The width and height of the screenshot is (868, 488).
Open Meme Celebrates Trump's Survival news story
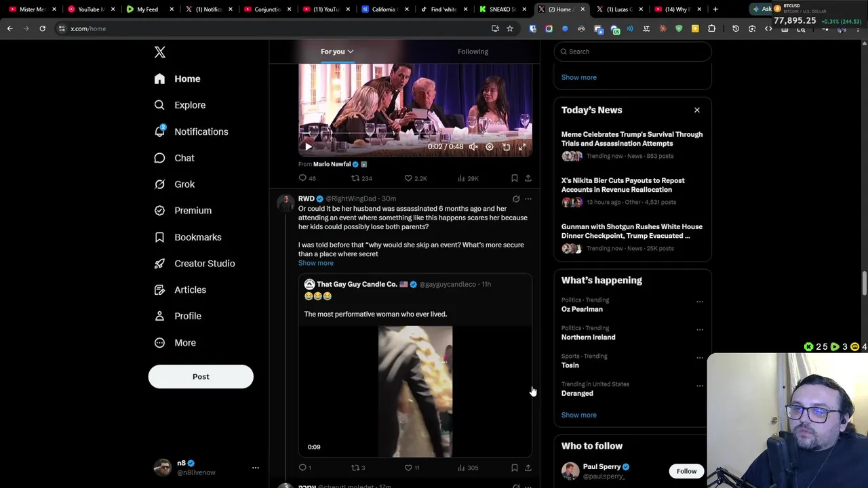(632, 145)
